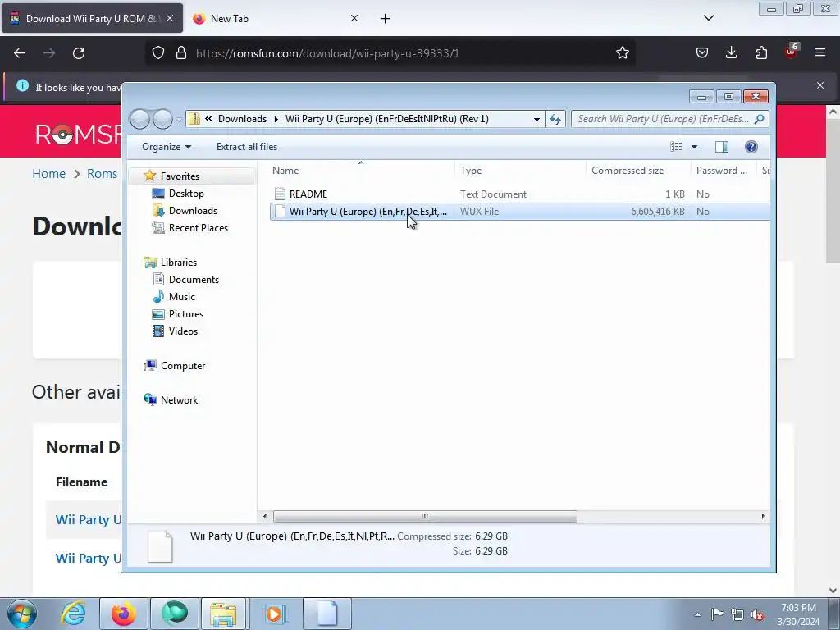Click the uBlock Origin extension icon

pos(792,52)
